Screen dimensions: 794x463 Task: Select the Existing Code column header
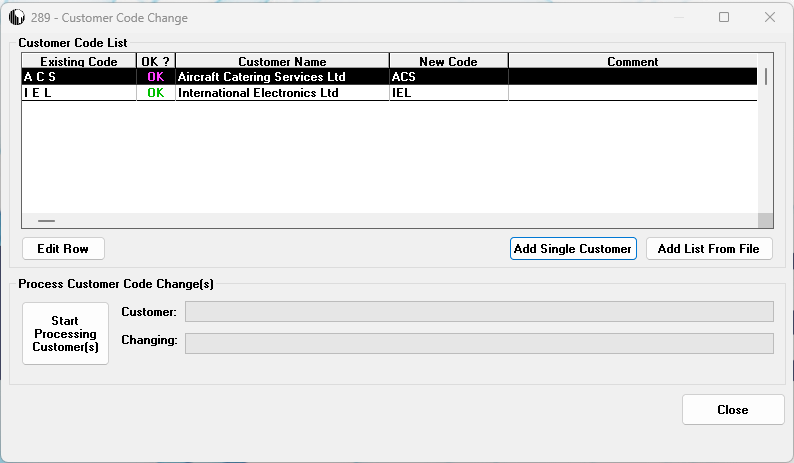pos(79,61)
